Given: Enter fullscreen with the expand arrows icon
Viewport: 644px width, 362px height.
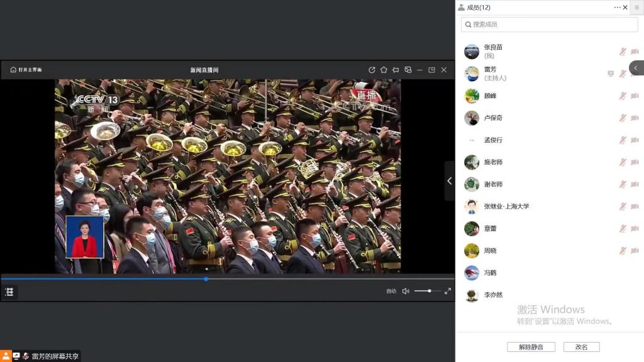Looking at the screenshot, I should 448,291.
